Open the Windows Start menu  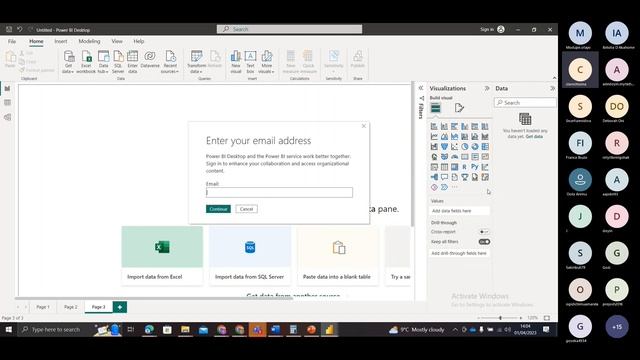[9, 329]
